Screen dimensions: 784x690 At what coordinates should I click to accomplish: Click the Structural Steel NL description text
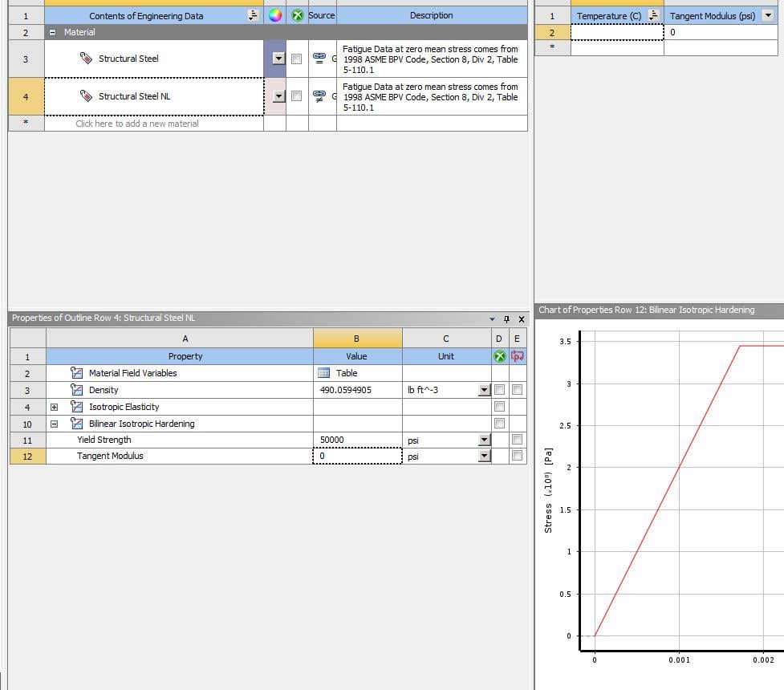(430, 97)
